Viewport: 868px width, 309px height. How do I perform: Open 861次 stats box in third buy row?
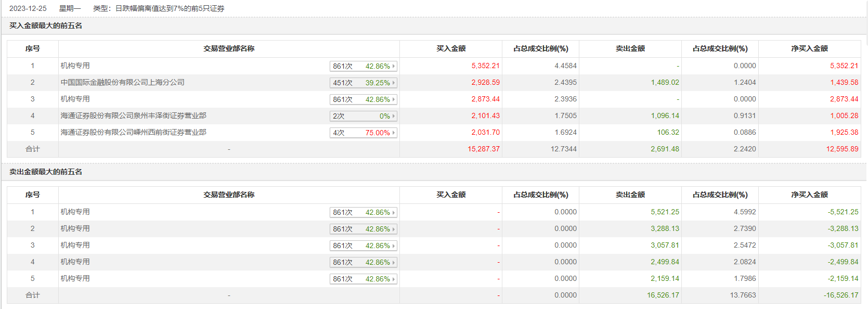pos(363,99)
